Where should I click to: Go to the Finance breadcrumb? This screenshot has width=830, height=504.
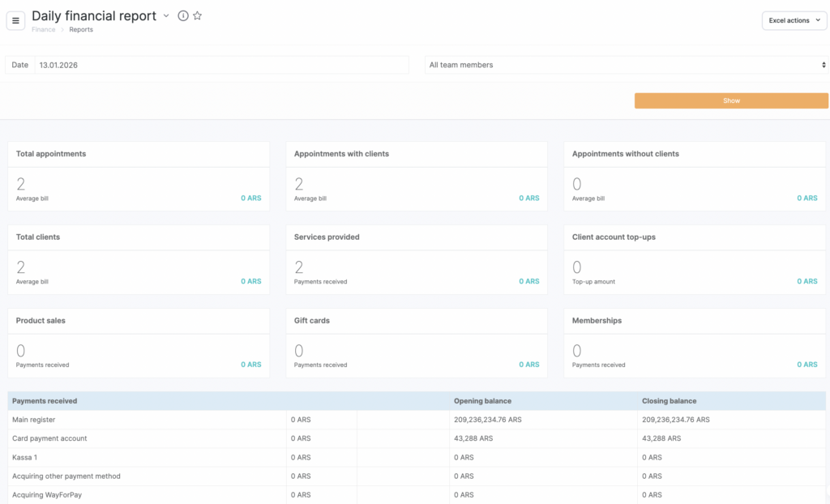point(44,30)
